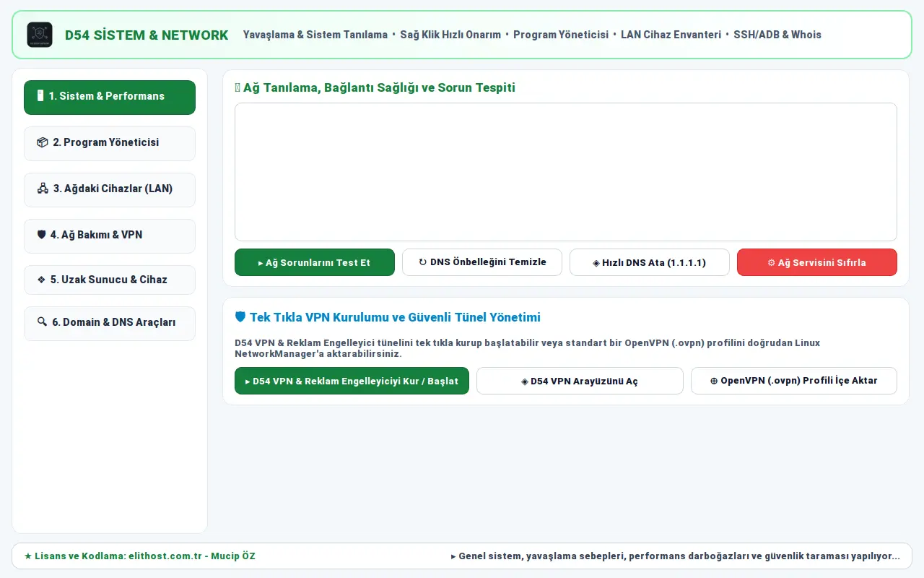Switch to 3. Ağdaki Cihazlar (LAN)
Image resolution: width=924 pixels, height=578 pixels.
(110, 189)
